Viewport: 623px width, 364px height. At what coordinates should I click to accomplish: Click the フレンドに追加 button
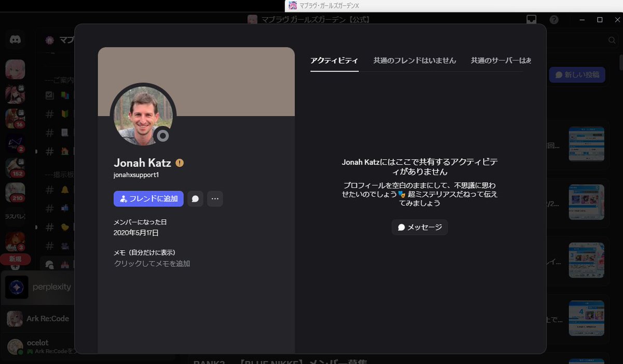click(x=148, y=198)
